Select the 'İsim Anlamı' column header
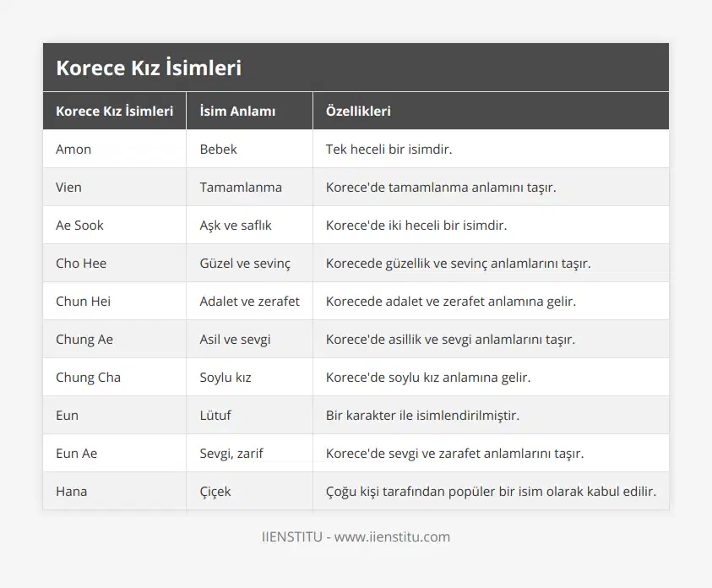The height and width of the screenshot is (588, 712). click(x=237, y=111)
